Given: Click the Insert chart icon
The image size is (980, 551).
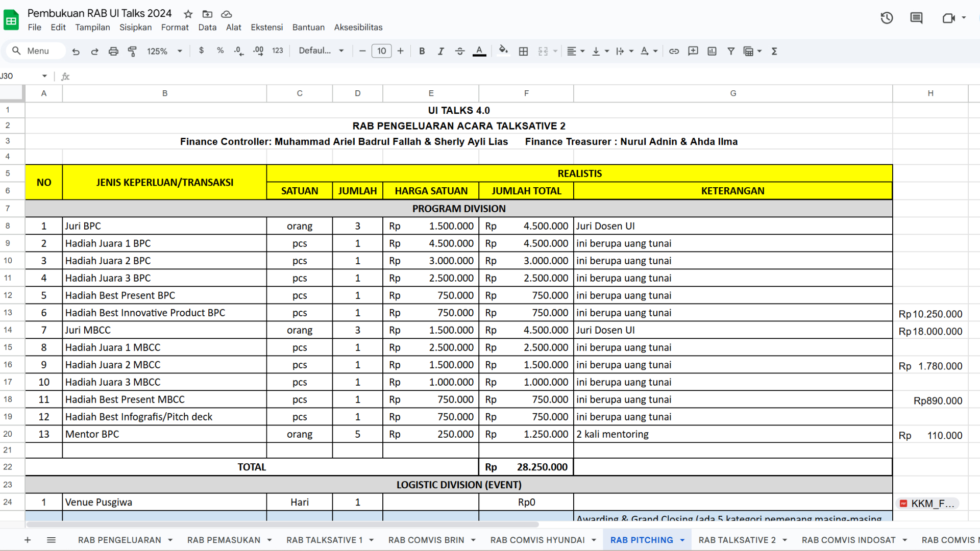Looking at the screenshot, I should coord(712,51).
